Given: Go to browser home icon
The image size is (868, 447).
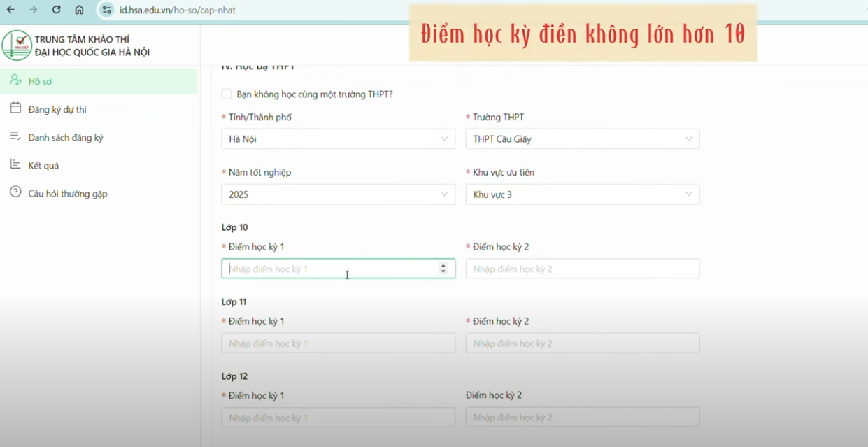Looking at the screenshot, I should tap(79, 10).
